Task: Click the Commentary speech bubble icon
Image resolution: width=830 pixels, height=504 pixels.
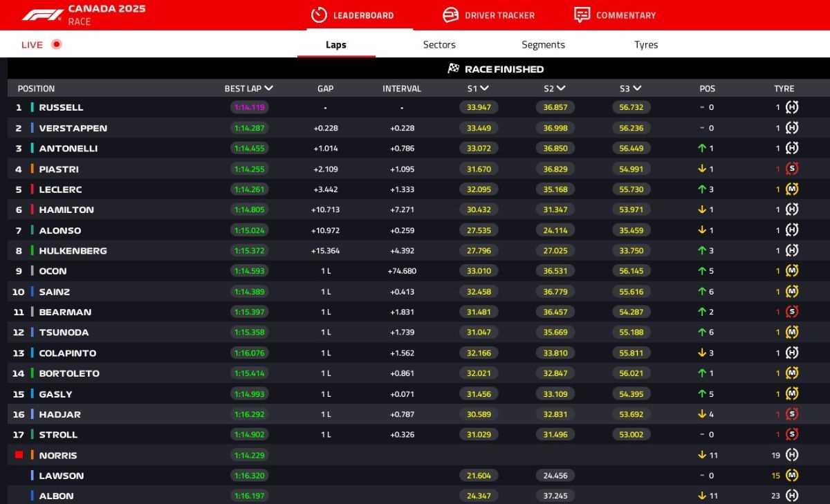Action: (x=582, y=15)
